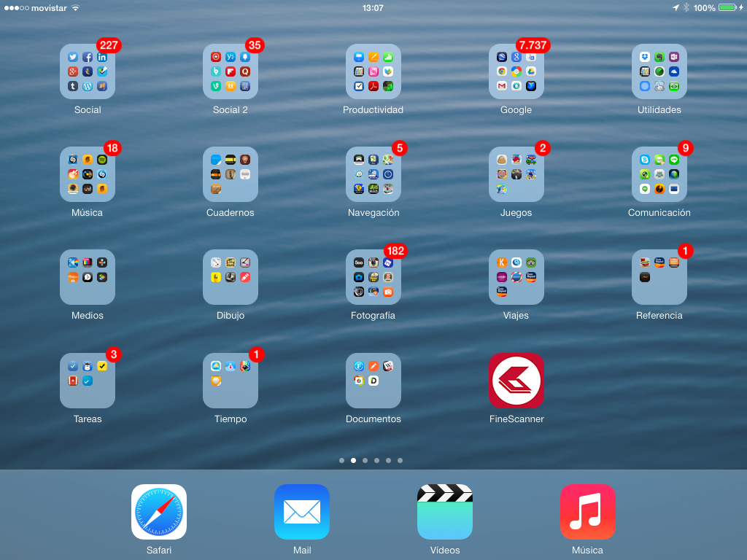Tap the 18 badge on Música folder
Screen dimensions: 747x560
pyautogui.click(x=112, y=148)
